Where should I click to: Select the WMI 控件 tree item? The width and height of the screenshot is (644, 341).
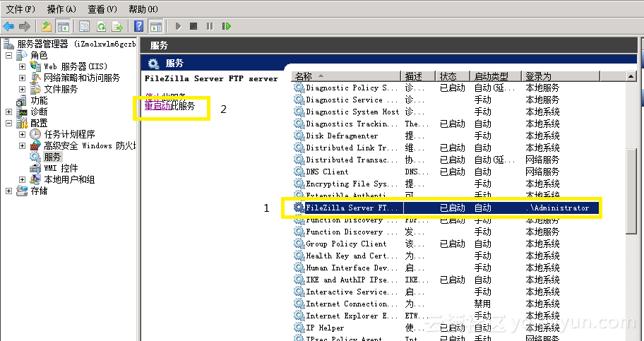(x=54, y=168)
